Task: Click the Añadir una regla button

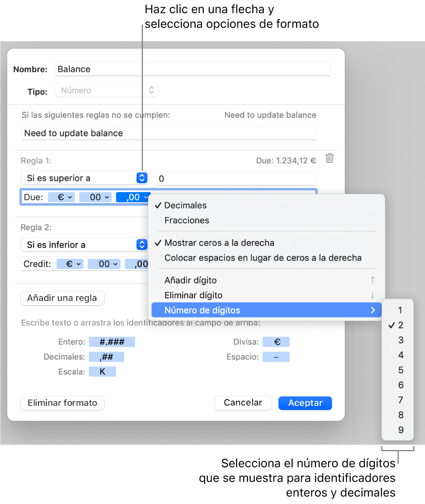Action: (62, 298)
